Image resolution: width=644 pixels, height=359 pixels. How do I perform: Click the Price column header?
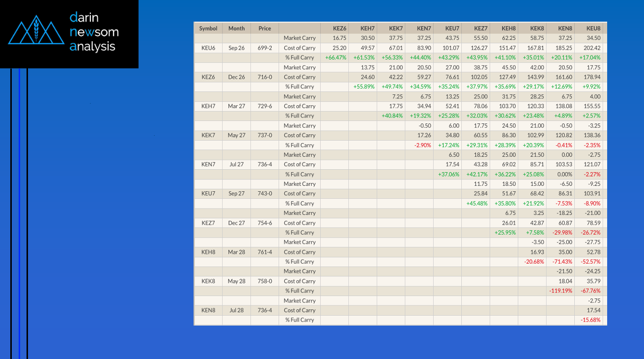tap(265, 29)
